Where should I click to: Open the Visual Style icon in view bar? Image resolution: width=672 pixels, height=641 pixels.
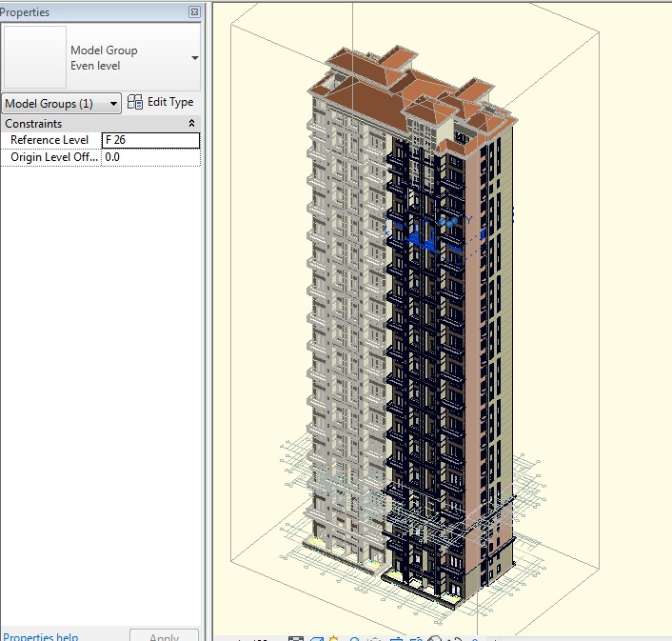(x=316, y=639)
